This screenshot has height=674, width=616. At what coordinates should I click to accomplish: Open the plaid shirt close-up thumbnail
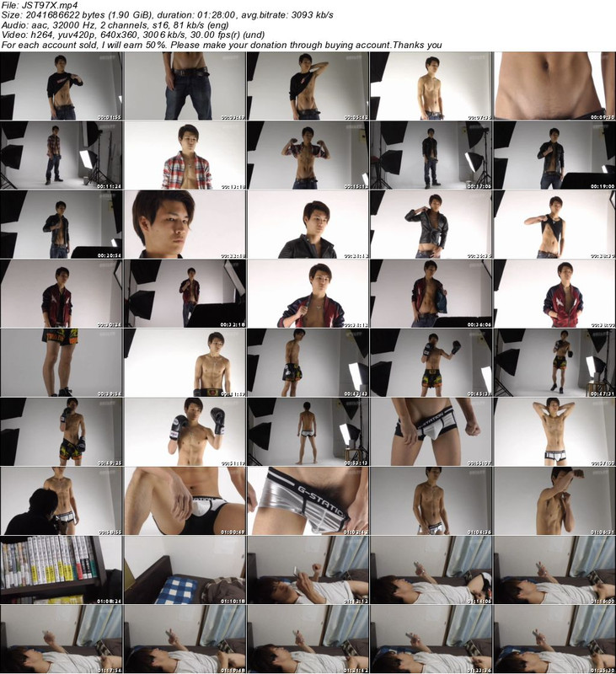tap(185, 155)
